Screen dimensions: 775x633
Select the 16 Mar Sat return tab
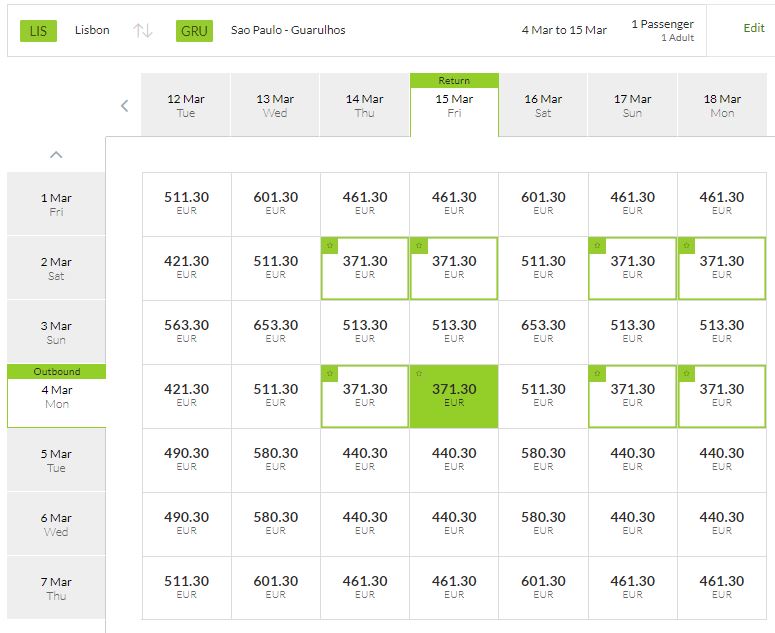[x=543, y=105]
